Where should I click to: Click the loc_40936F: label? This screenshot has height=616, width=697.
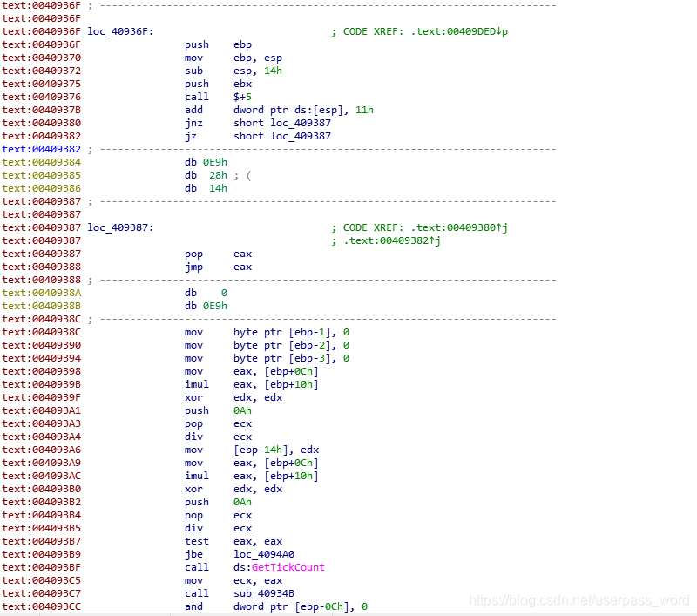pyautogui.click(x=120, y=31)
